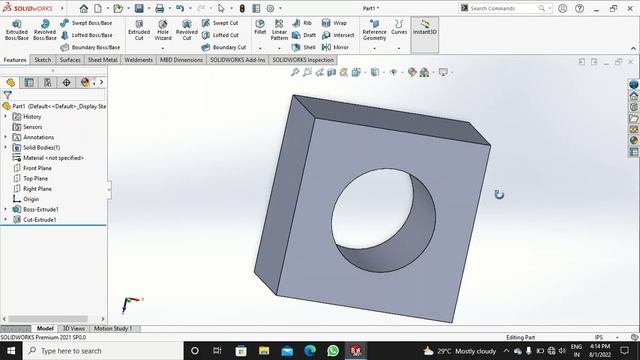Image resolution: width=640 pixels, height=360 pixels.
Task: Open the Curves dropdown arrow
Action: 399,48
